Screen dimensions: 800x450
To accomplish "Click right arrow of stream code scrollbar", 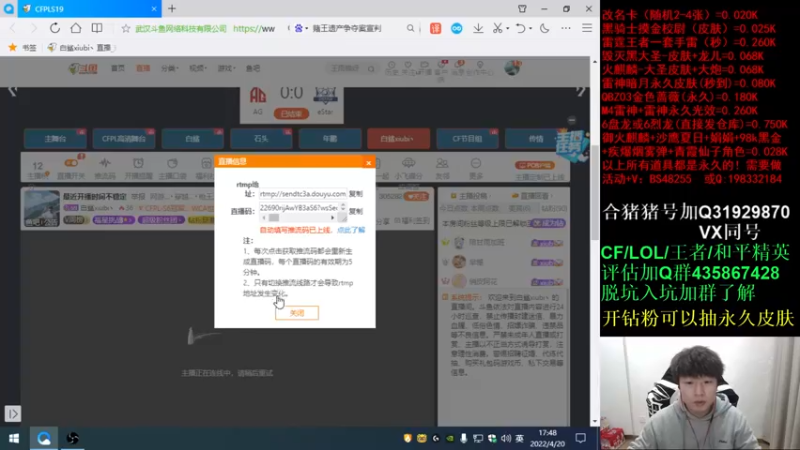I will (x=333, y=218).
